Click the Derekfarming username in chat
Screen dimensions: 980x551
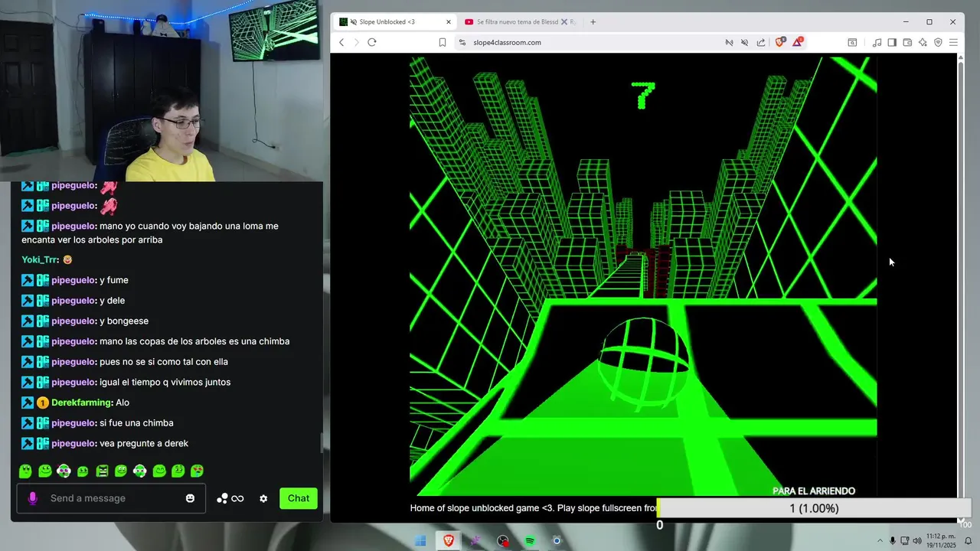click(82, 403)
